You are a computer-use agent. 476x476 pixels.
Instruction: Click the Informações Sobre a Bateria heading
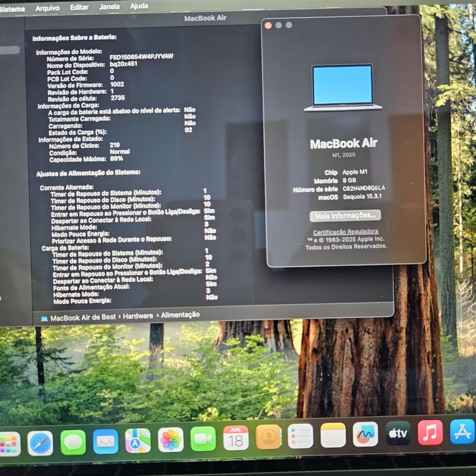pos(74,38)
